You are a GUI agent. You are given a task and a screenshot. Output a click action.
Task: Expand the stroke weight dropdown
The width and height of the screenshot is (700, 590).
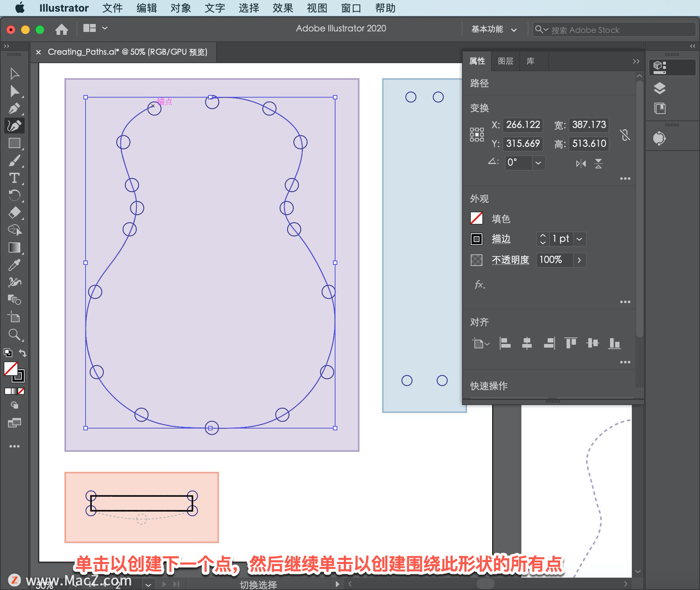tap(579, 239)
